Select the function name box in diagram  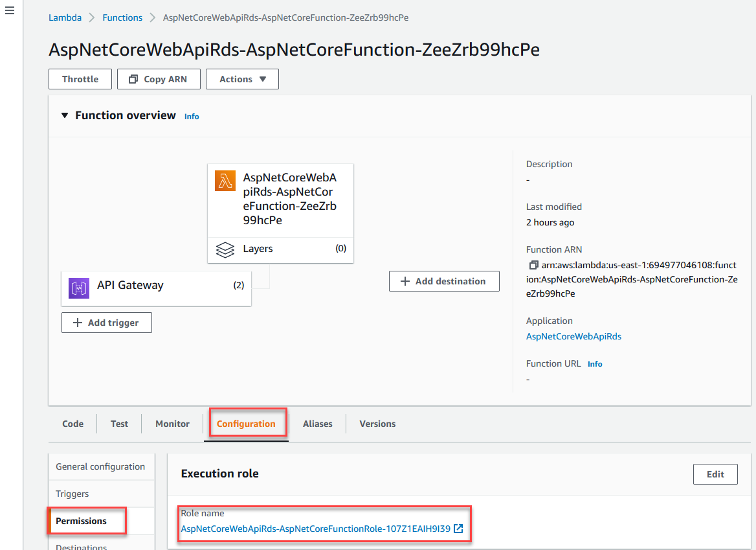(281, 200)
